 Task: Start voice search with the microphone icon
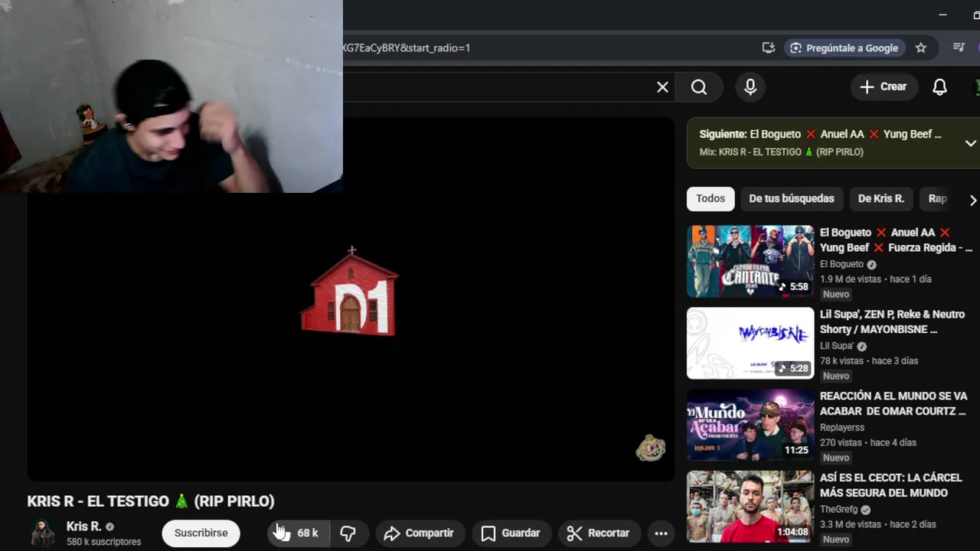pos(750,87)
